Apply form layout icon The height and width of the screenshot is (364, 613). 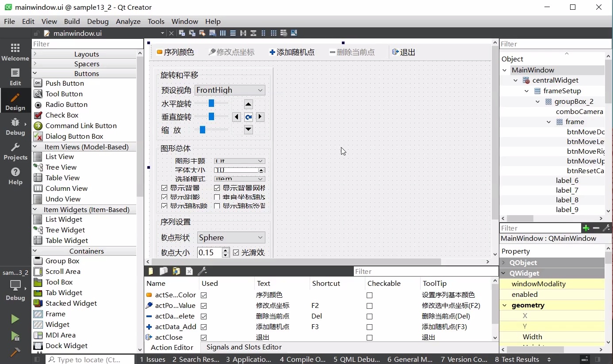264,33
